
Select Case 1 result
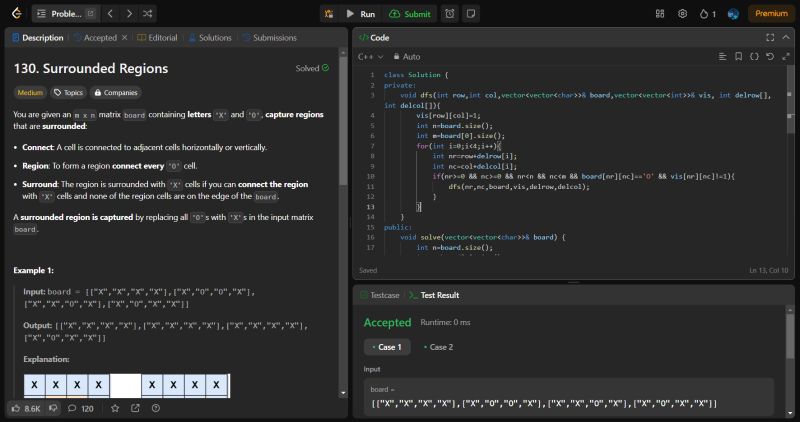coord(387,347)
